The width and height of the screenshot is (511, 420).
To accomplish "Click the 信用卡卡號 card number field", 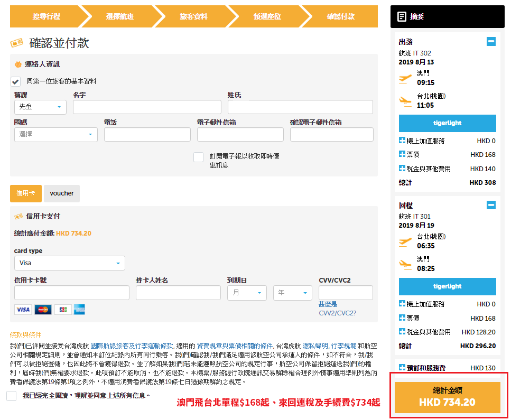I will coord(72,293).
